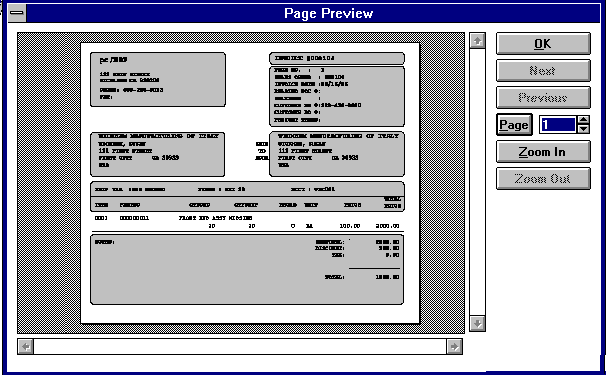606x375 pixels.
Task: Click the OK button
Action: [x=543, y=43]
